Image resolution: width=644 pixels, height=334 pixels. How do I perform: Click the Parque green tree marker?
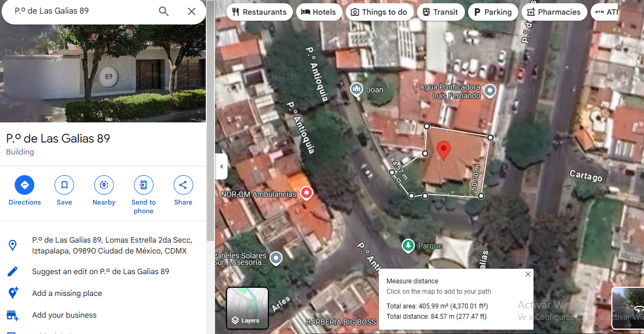[x=407, y=245]
